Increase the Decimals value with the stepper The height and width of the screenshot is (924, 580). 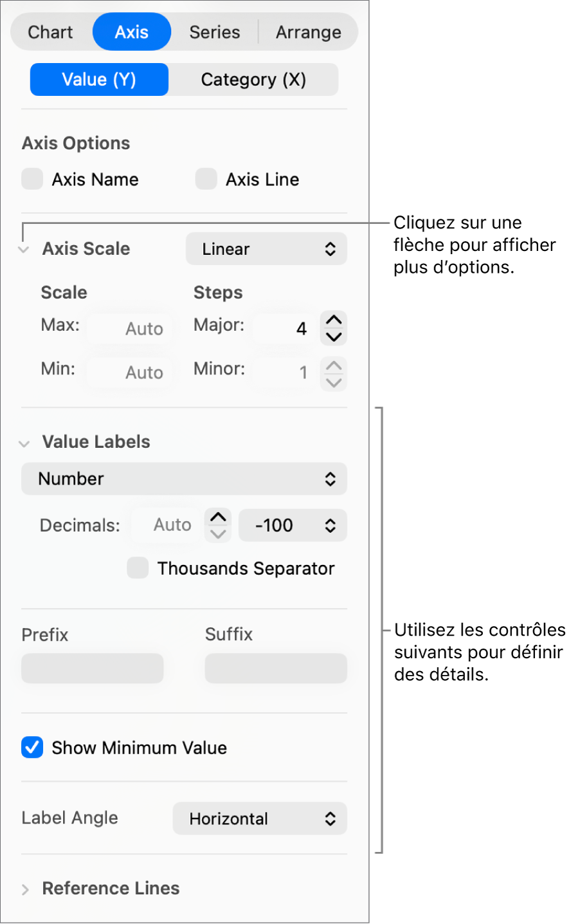(x=217, y=517)
